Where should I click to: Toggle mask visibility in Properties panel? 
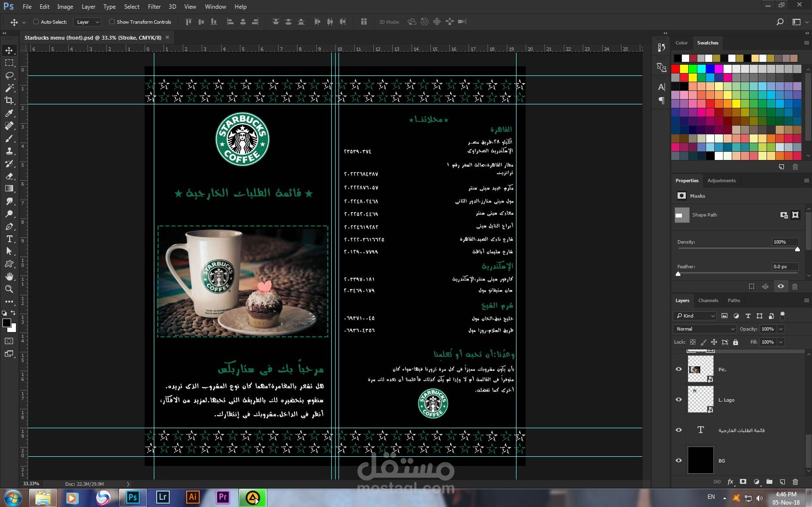[781, 286]
